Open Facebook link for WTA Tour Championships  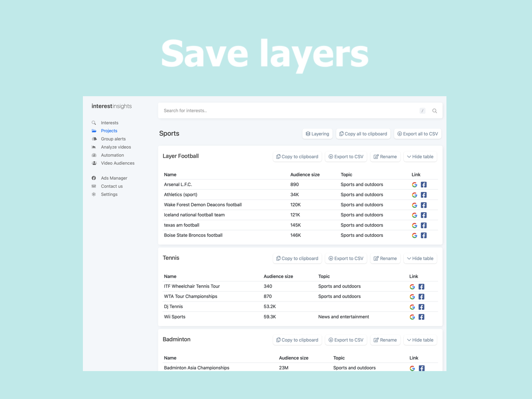point(422,297)
